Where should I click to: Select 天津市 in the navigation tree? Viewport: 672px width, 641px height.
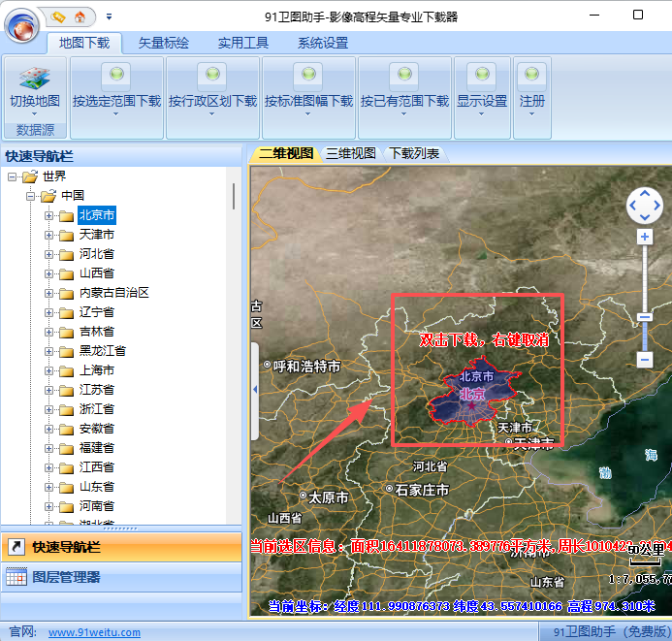[97, 235]
